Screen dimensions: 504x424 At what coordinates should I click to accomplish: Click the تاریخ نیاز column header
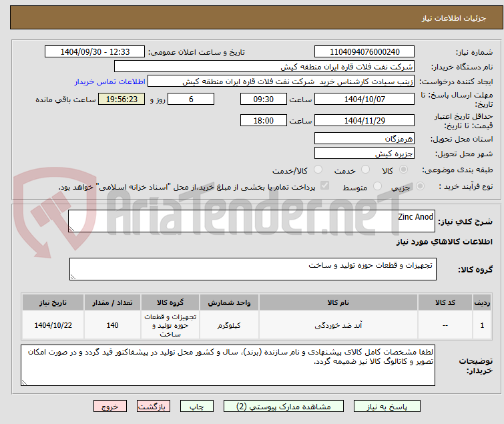coord(53,302)
